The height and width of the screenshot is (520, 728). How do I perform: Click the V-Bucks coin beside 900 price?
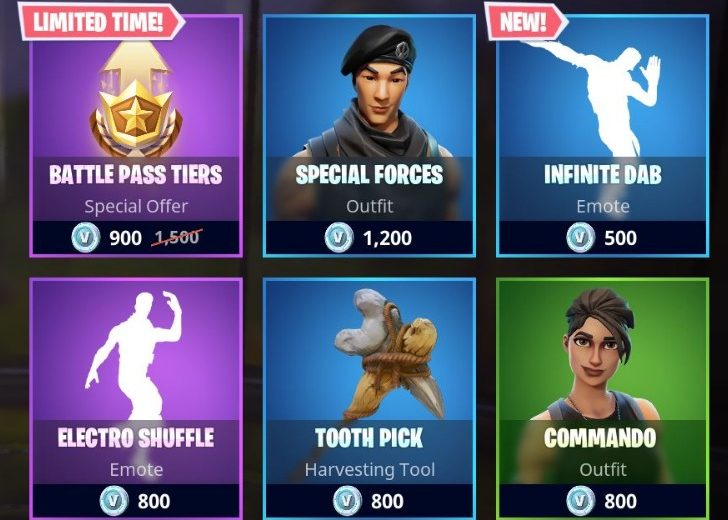[86, 238]
